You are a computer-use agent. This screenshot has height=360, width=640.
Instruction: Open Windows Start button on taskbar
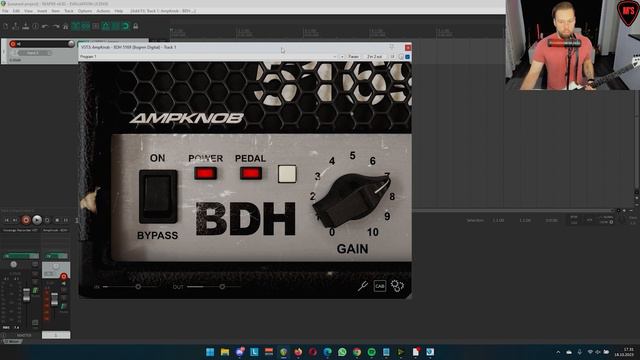pyautogui.click(x=210, y=352)
